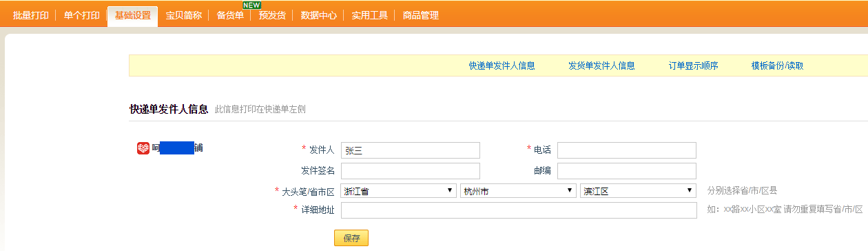The width and height of the screenshot is (868, 251).
Task: Focus the 电话 input field
Action: point(627,150)
